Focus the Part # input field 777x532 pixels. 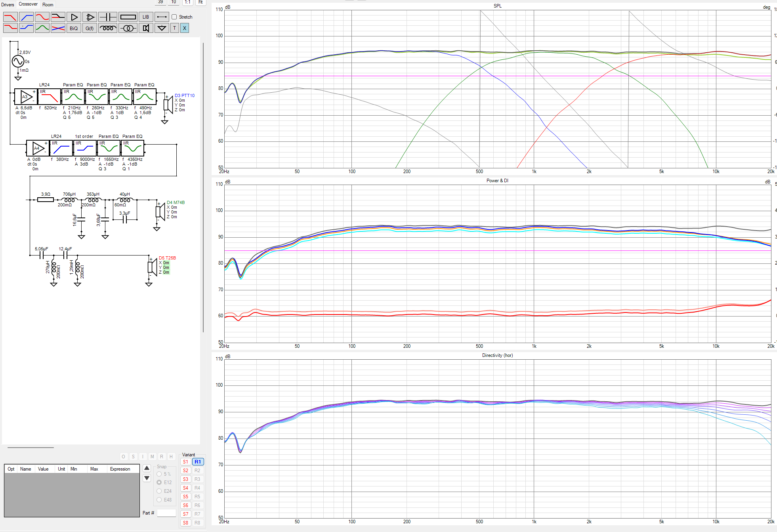click(x=166, y=513)
